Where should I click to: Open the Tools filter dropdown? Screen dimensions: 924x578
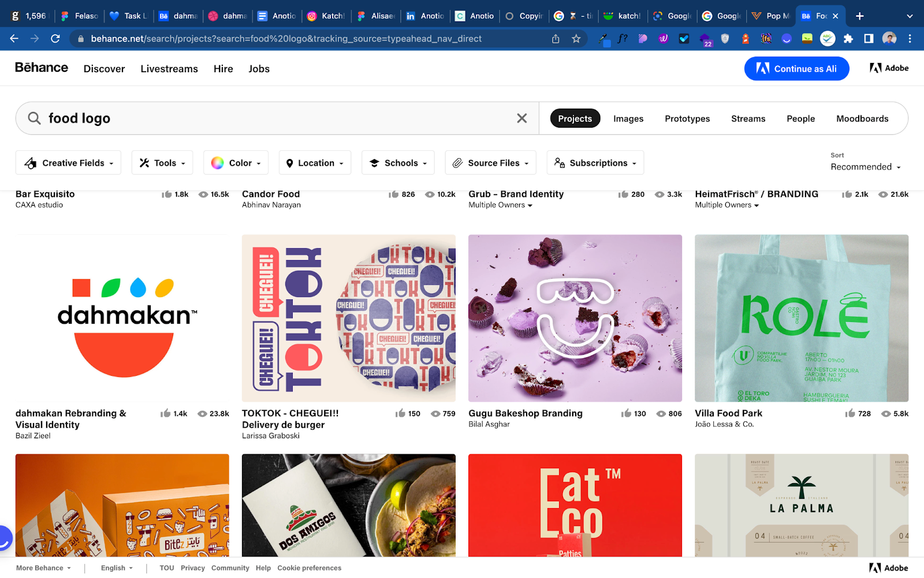point(162,163)
